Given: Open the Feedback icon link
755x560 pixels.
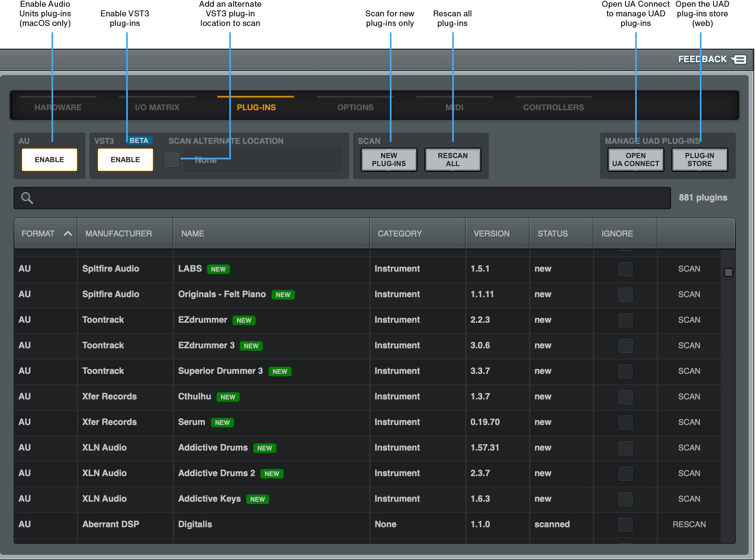Looking at the screenshot, I should click(739, 60).
